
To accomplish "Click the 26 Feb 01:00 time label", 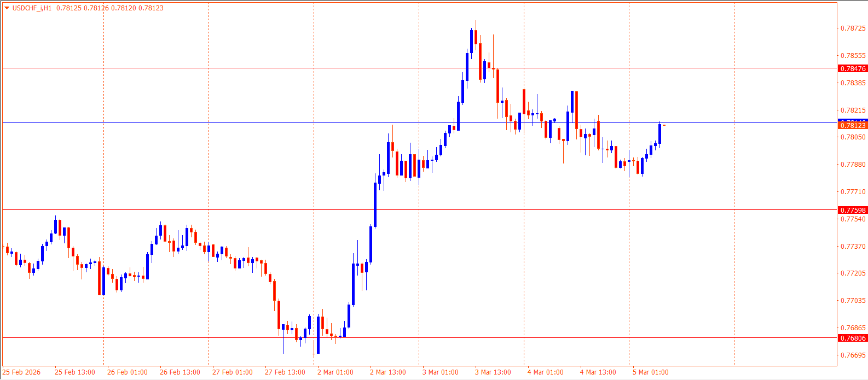I will pyautogui.click(x=128, y=372).
